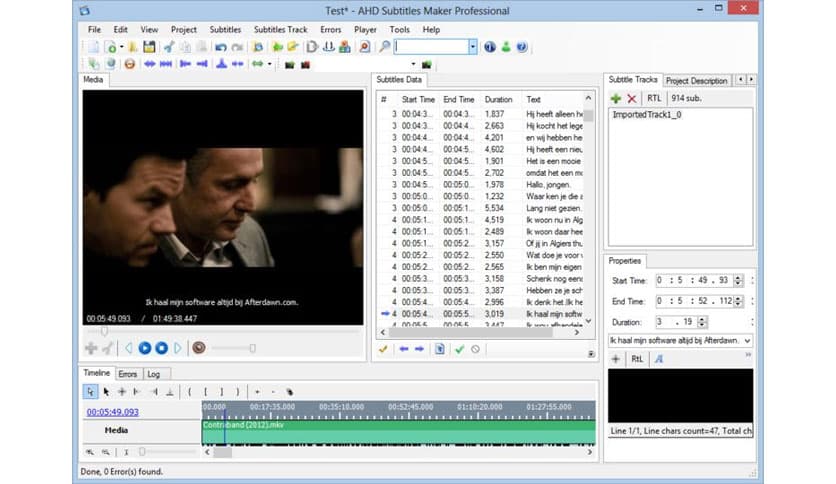The image size is (836, 484).
Task: Click the italic A font icon in Properties
Action: (659, 359)
